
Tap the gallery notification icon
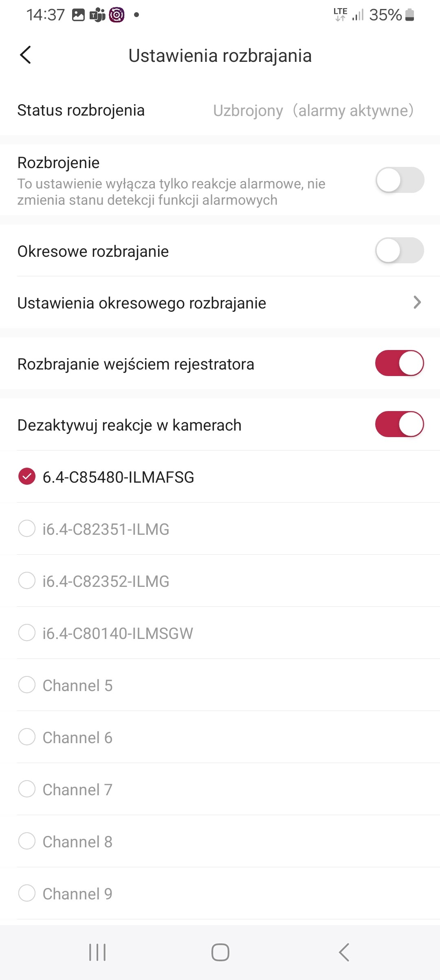(x=78, y=15)
